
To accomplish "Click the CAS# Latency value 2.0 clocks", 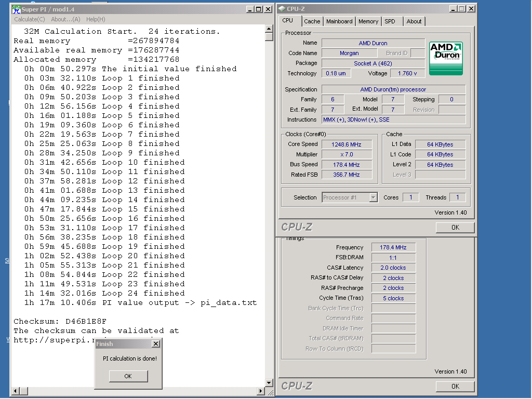I will tap(393, 268).
